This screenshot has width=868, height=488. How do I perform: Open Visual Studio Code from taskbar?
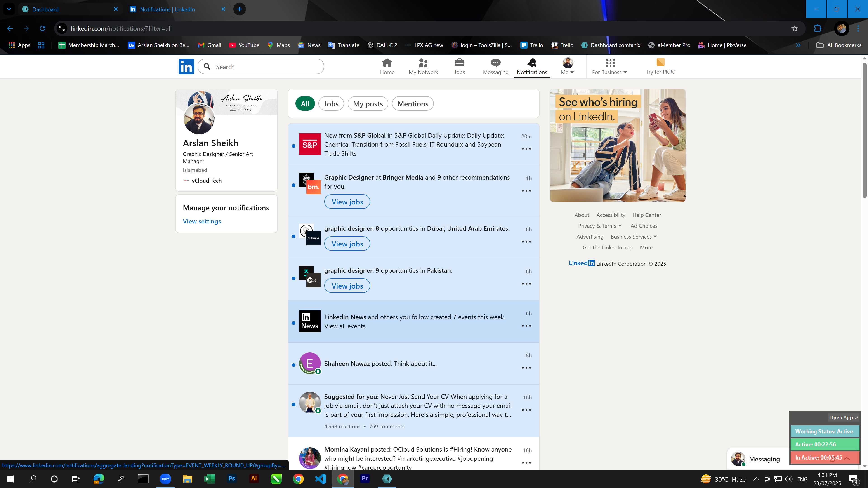point(321,479)
